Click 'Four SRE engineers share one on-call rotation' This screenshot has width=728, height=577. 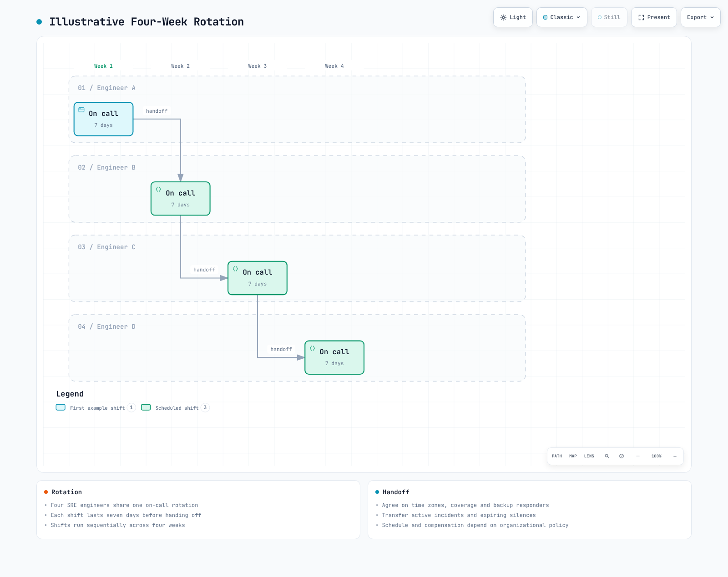click(x=124, y=505)
